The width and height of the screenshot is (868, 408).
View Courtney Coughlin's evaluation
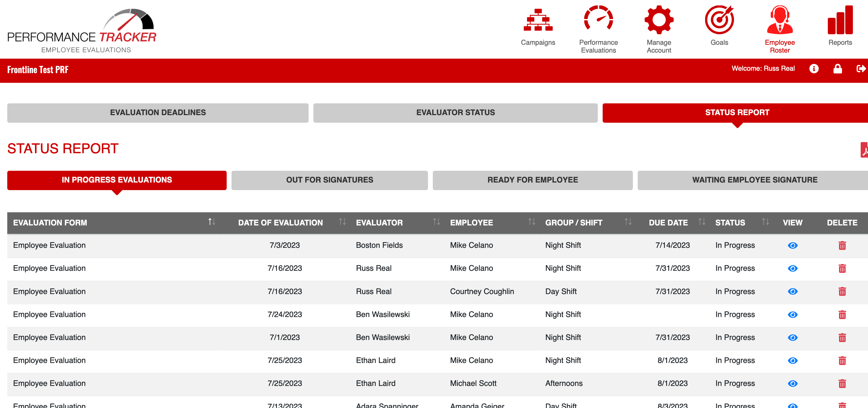click(x=792, y=291)
